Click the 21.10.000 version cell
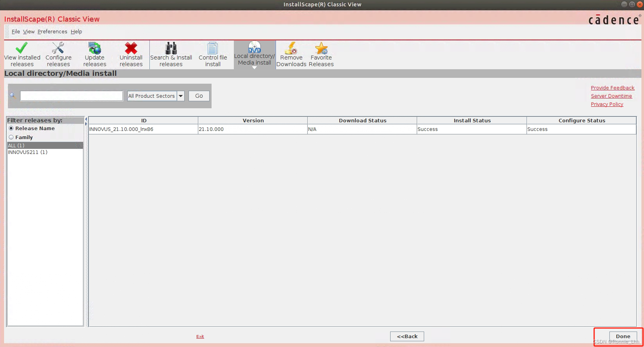Image resolution: width=644 pixels, height=347 pixels. tap(253, 129)
